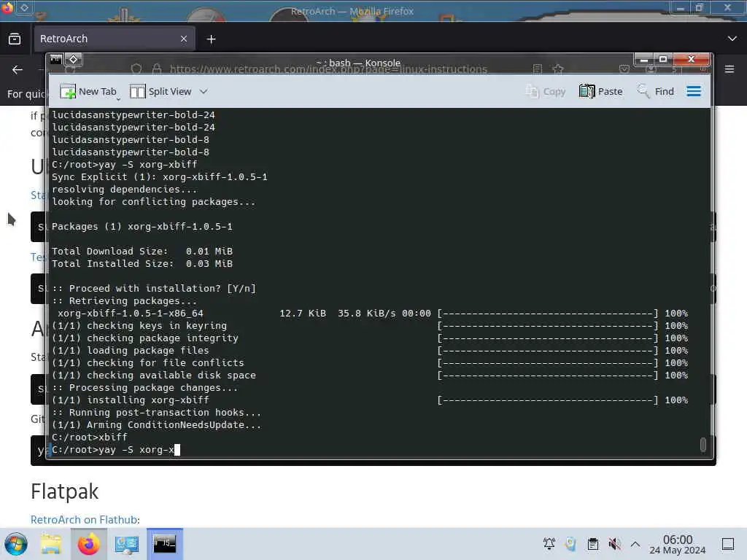
Task: Click the Konsole terminal icon in titlebar
Action: tap(56, 60)
